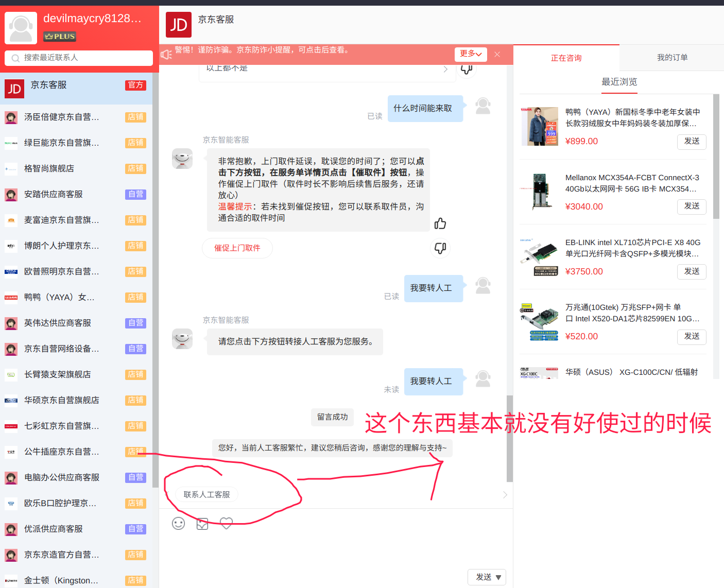Screen dimensions: 724x588
Task: Open 麦富迪京东自营旗 conversation
Action: click(76, 220)
